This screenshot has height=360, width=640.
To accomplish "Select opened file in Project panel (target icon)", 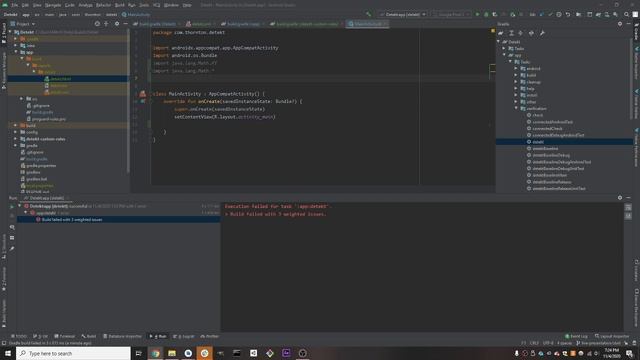I will pyautogui.click(x=97, y=24).
